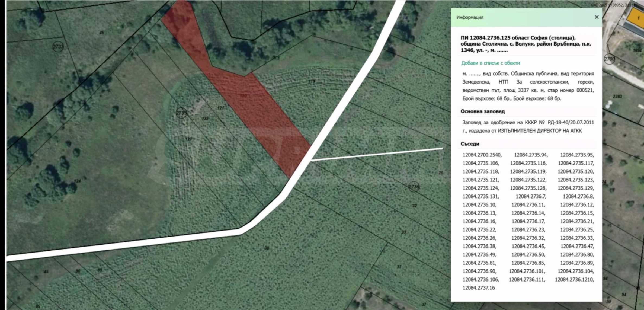Click parcel label 2383 on the map
The width and height of the screenshot is (644, 310).
(617, 97)
